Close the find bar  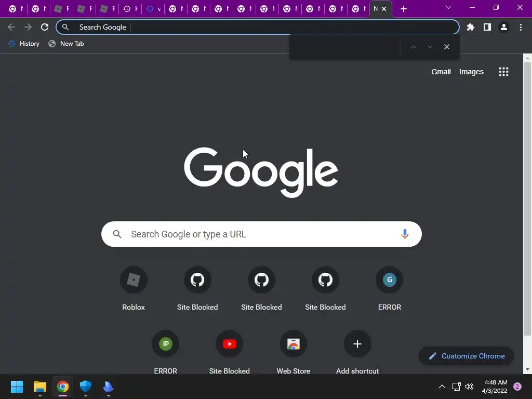click(x=447, y=47)
